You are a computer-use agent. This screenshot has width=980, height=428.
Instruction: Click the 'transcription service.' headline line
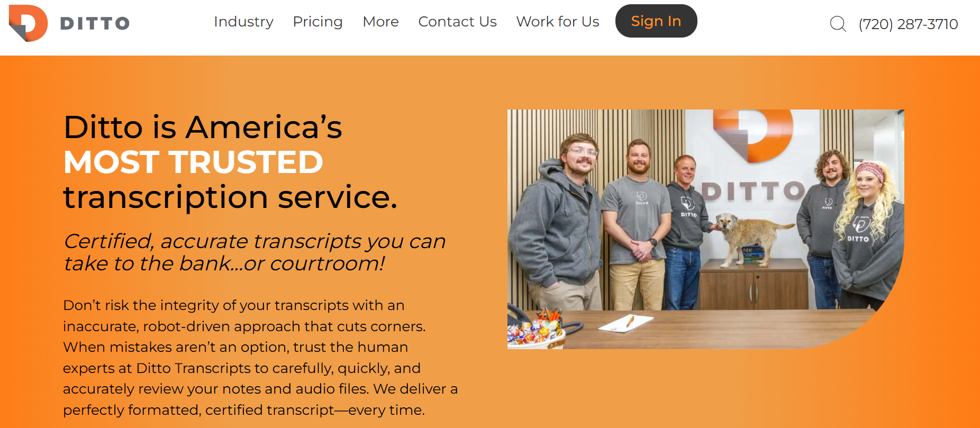230,197
